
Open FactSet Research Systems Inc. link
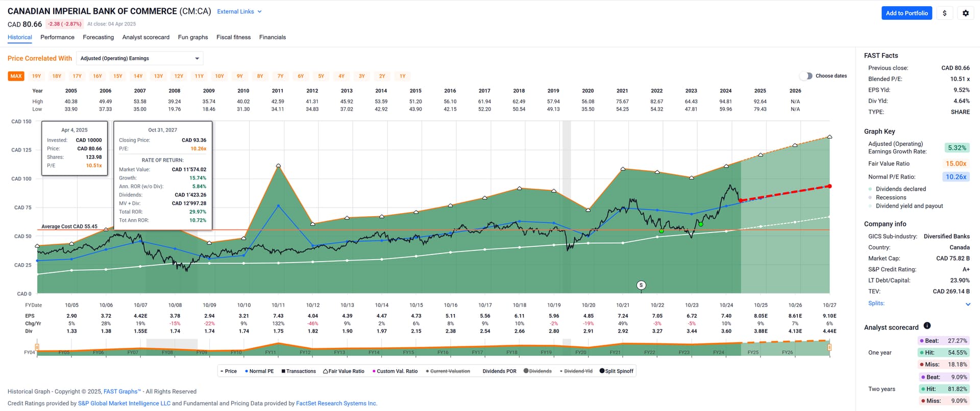(x=336, y=403)
